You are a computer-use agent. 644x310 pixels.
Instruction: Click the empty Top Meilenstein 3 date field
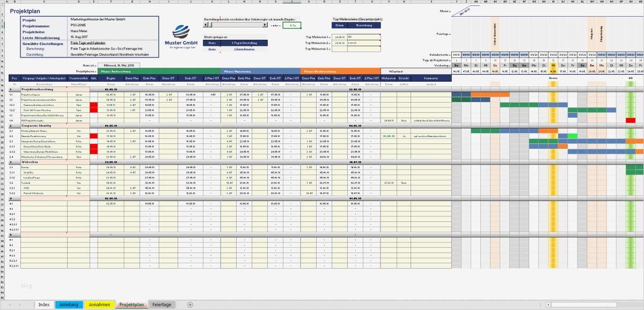pos(340,49)
